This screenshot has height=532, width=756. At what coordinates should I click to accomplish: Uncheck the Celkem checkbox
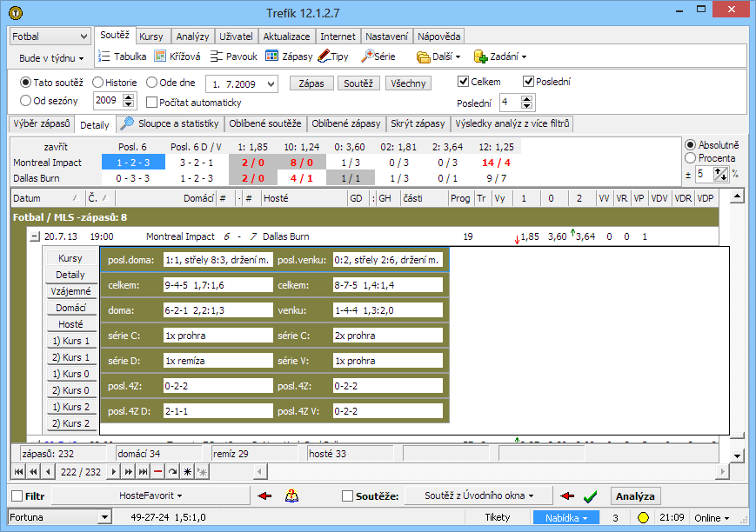[x=464, y=82]
